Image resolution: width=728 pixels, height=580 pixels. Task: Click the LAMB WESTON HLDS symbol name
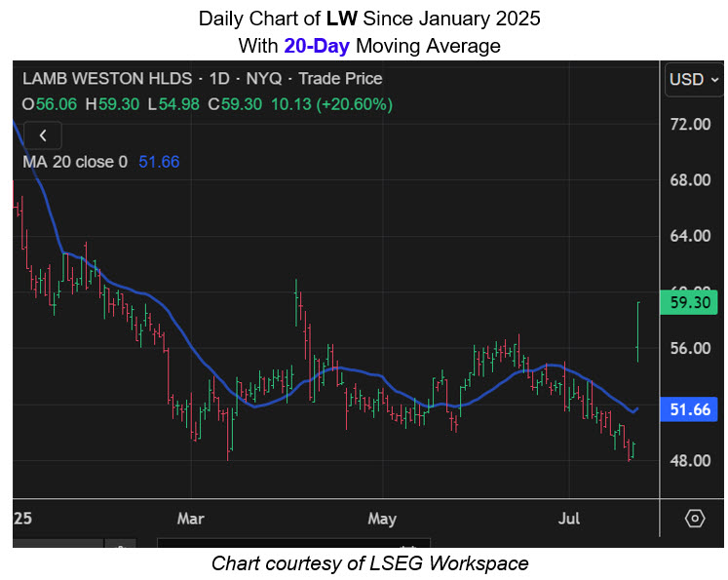tap(104, 79)
